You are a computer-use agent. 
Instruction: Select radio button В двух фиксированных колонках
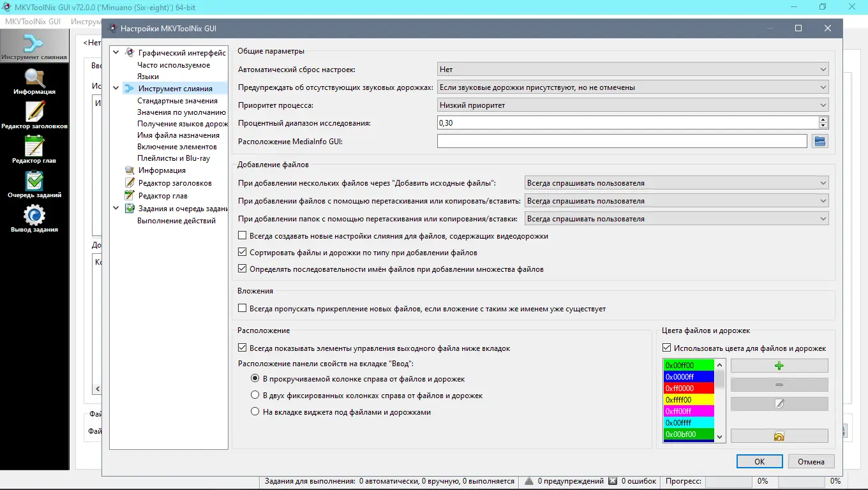tap(255, 394)
